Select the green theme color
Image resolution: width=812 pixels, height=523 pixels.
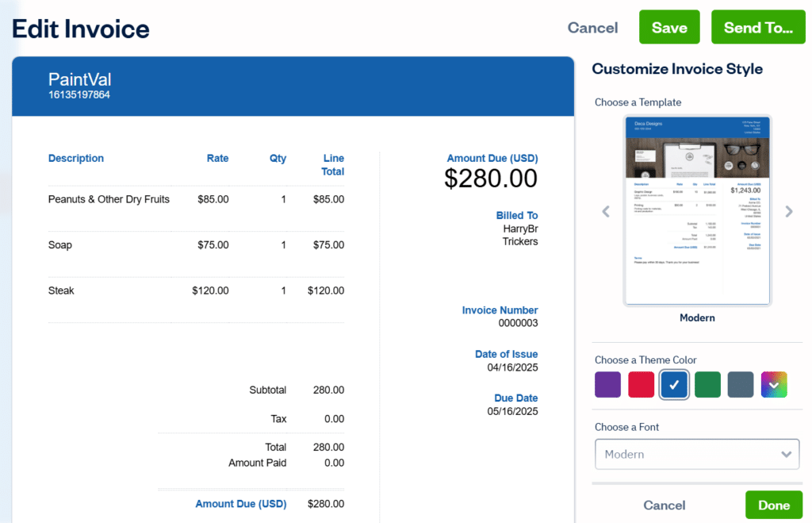(x=707, y=384)
